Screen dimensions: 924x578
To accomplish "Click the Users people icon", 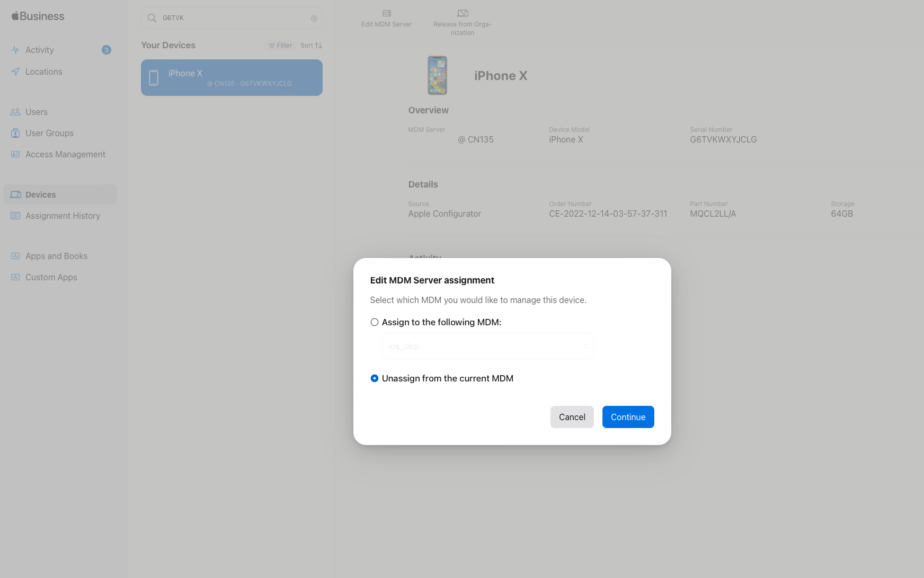I will coord(15,112).
